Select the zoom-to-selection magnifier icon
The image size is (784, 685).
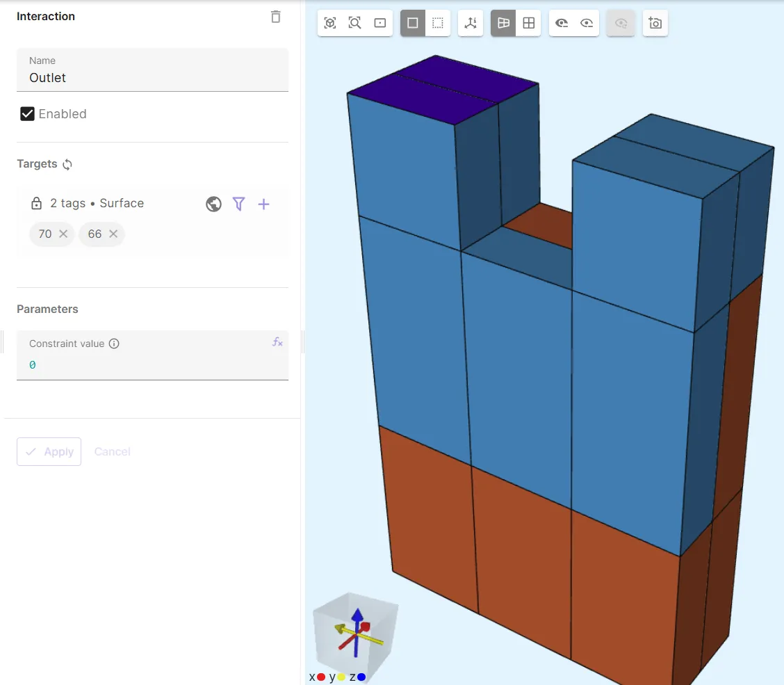pos(355,23)
